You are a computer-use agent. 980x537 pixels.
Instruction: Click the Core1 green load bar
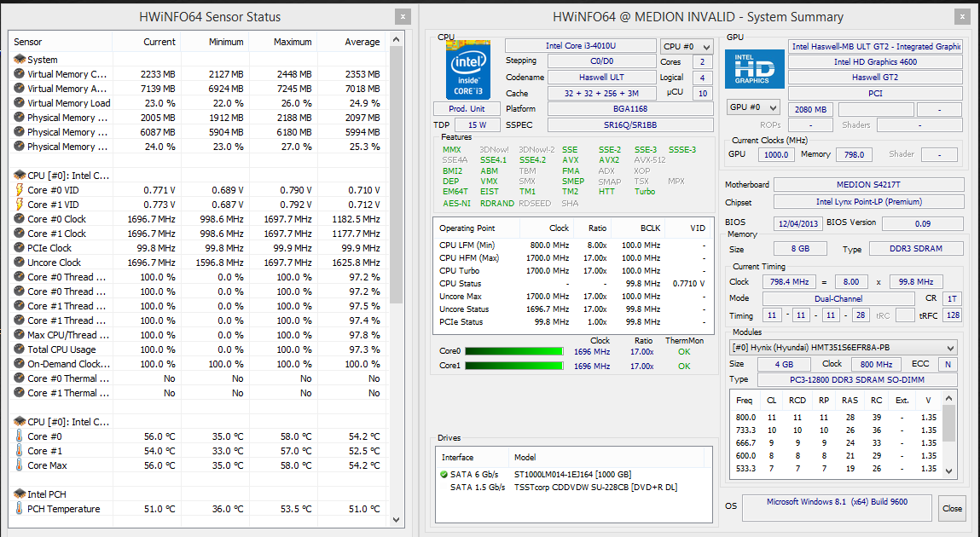pyautogui.click(x=514, y=366)
